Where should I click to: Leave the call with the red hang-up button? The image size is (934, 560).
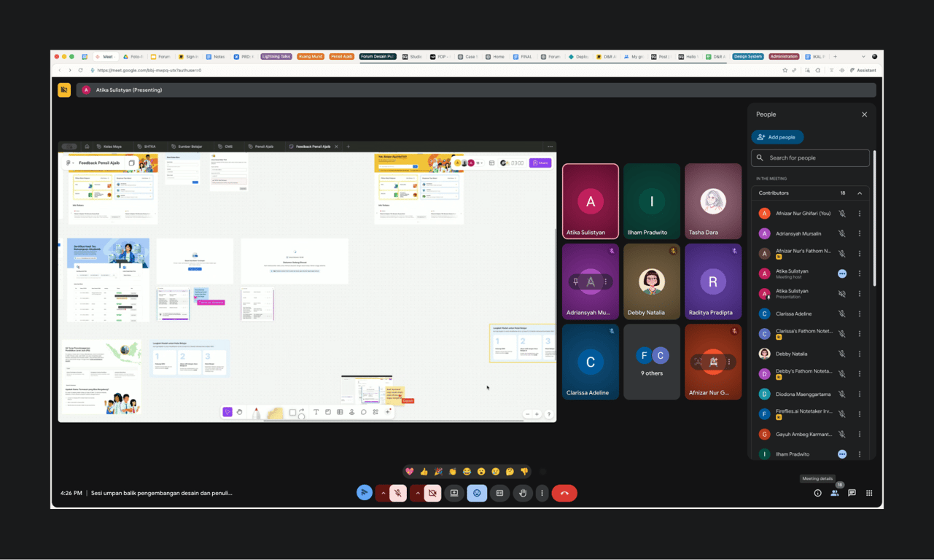(564, 493)
